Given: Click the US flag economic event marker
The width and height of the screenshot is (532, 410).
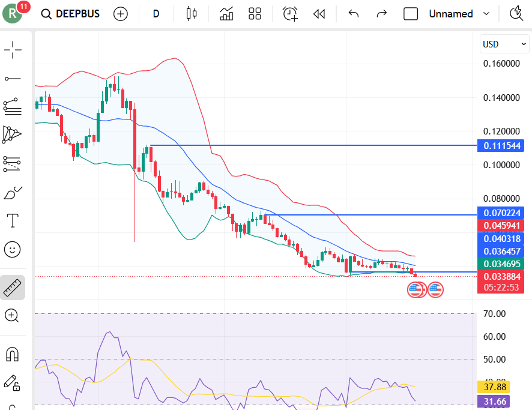Looking at the screenshot, I should (x=416, y=289).
